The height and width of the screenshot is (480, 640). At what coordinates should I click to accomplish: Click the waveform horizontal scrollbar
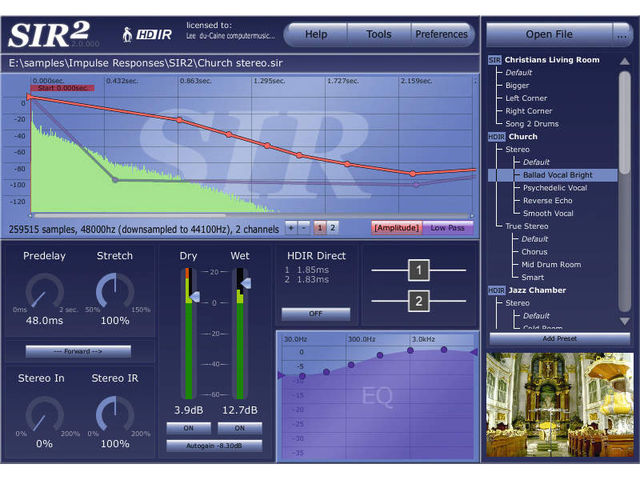coord(130,216)
